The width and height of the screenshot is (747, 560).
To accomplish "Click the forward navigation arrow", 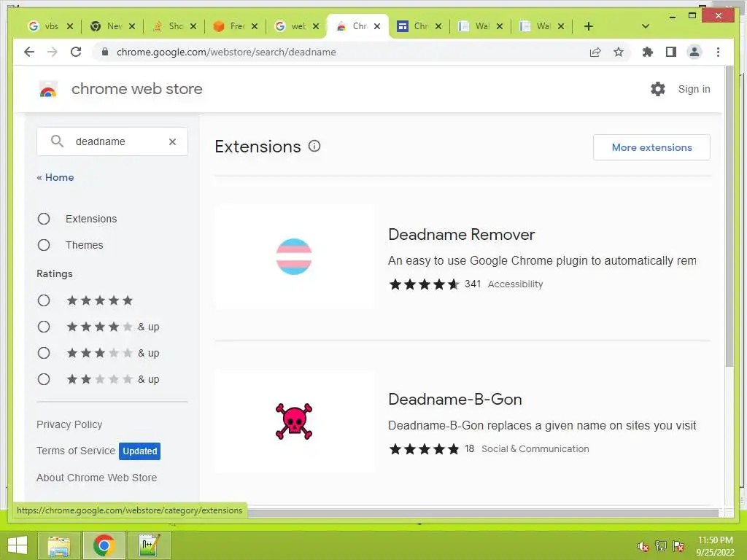I will pyautogui.click(x=53, y=52).
